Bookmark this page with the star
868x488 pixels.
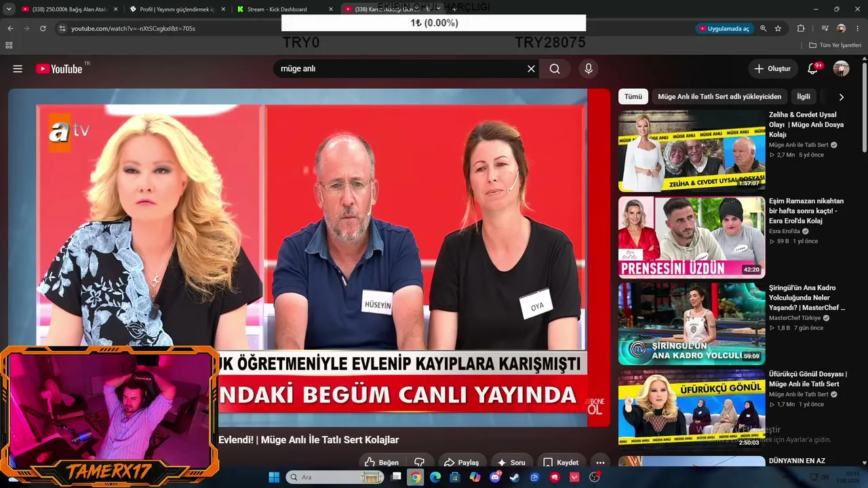tap(778, 28)
